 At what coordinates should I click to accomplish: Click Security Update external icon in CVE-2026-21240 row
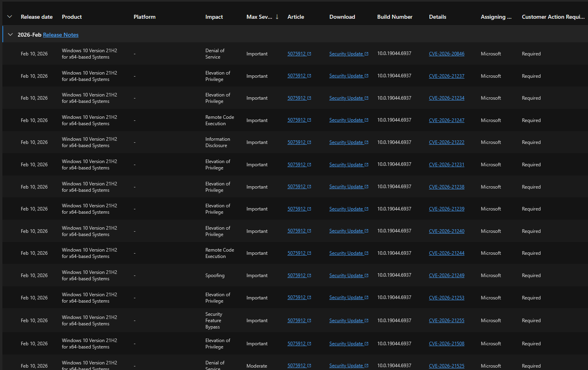pos(367,231)
